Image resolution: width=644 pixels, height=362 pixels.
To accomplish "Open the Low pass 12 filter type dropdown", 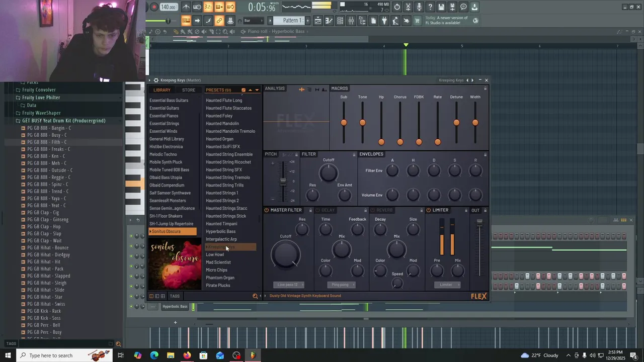I will [288, 285].
